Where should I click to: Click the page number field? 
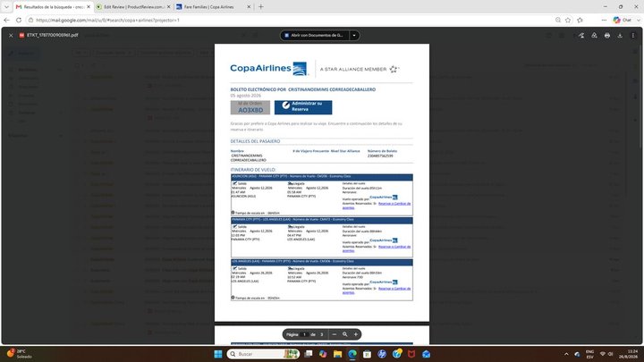[x=304, y=334]
